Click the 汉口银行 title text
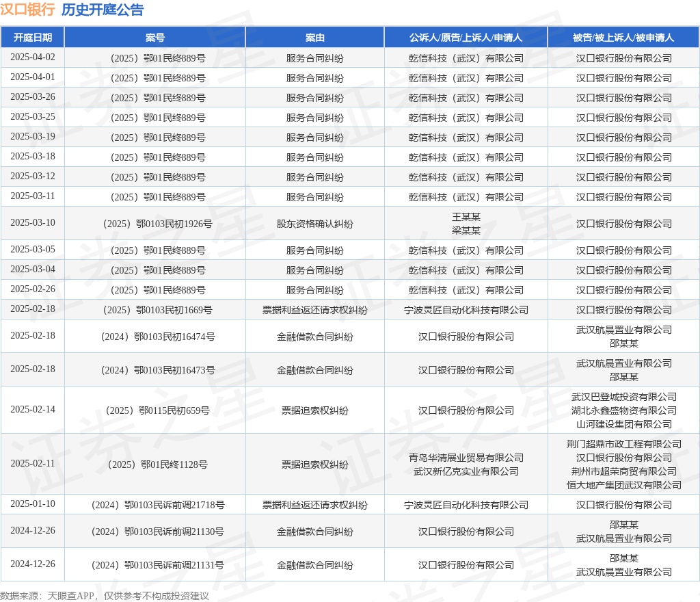Image resolution: width=700 pixels, height=602 pixels. [x=27, y=10]
